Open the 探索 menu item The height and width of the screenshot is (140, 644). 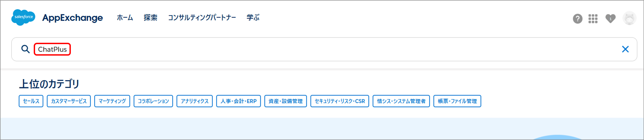[150, 18]
